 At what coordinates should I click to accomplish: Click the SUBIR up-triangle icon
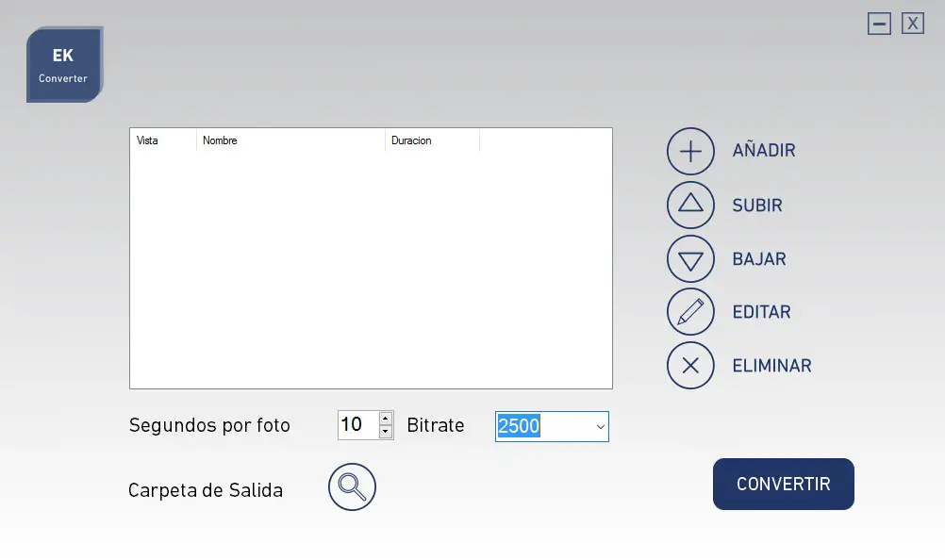[690, 205]
